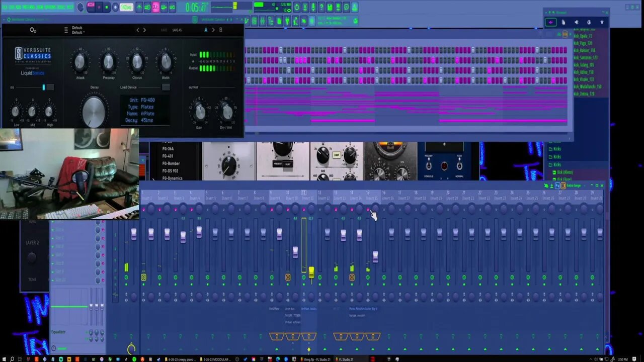Select kick_Pago_120 sample in browser
The image size is (644, 362).
tap(583, 43)
